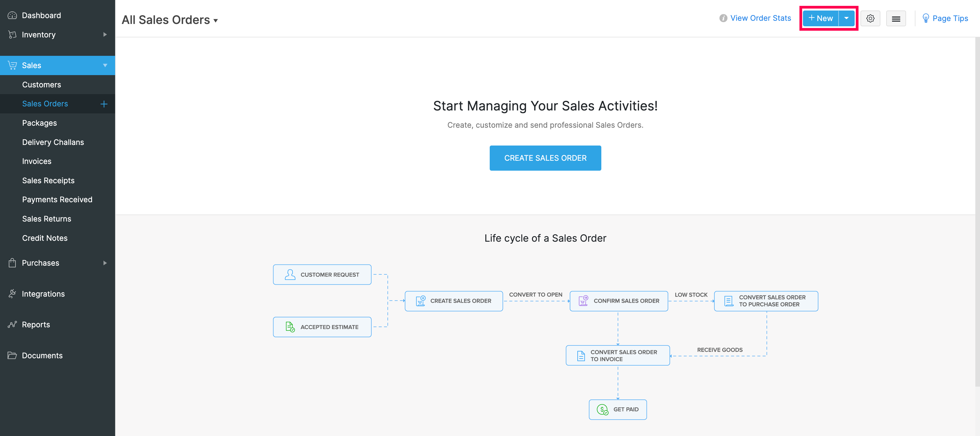Click the CREATE SALES ORDER button
Screen dimensions: 980x436
pos(546,158)
